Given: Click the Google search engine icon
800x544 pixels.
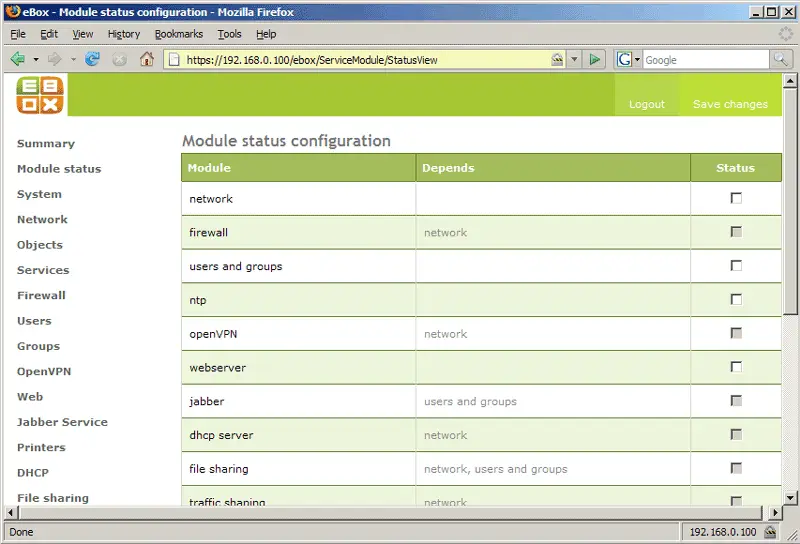Looking at the screenshot, I should (x=624, y=60).
